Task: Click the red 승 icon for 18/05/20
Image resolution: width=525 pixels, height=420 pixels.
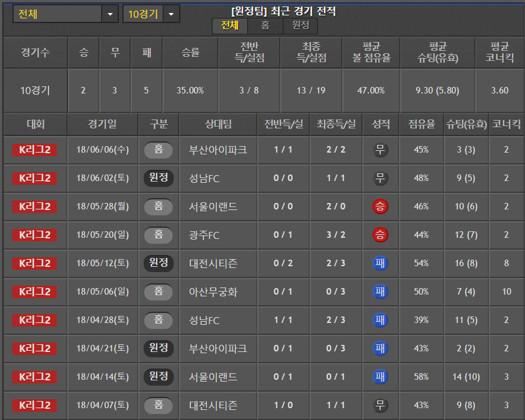Action: click(x=380, y=235)
